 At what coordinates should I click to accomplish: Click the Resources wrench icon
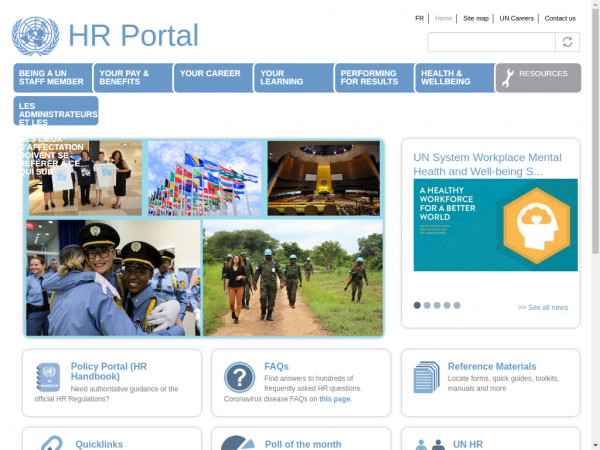tap(507, 78)
